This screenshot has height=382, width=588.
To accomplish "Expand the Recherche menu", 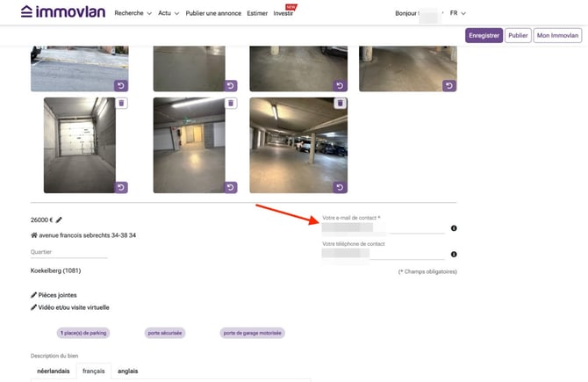I will [133, 13].
